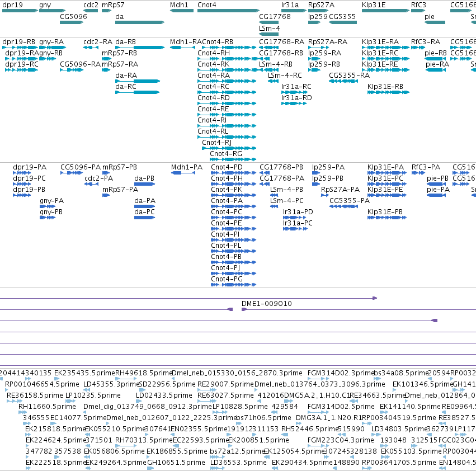Click the Cnot4 gene bar
Image resolution: width=476 pixels, height=471 pixels.
tap(228, 11)
